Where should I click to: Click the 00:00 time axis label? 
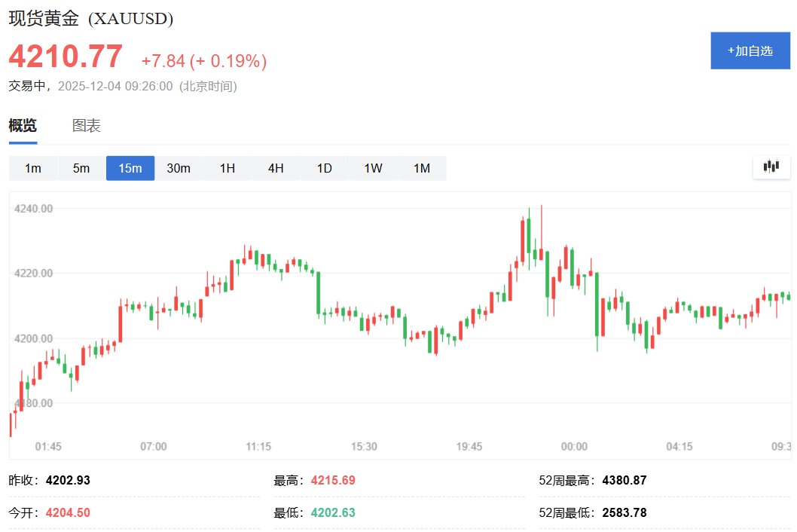(x=574, y=447)
